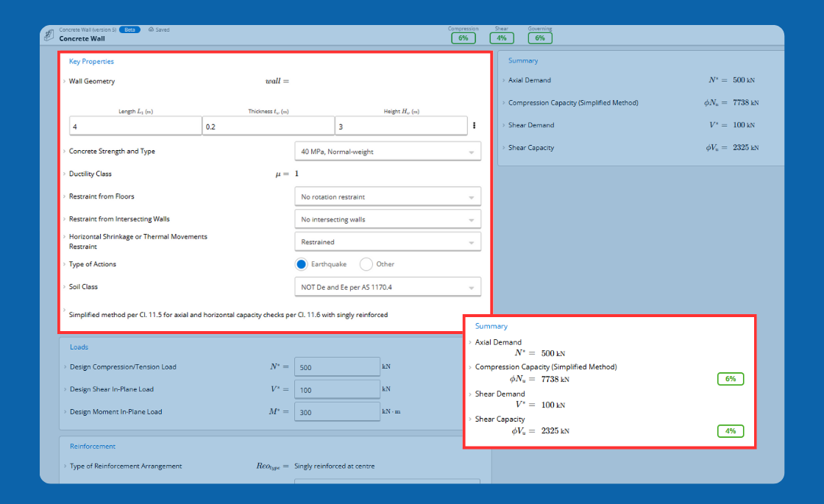
Task: Open Horizontal Shrinkage Restraint dropdown
Action: point(388,242)
